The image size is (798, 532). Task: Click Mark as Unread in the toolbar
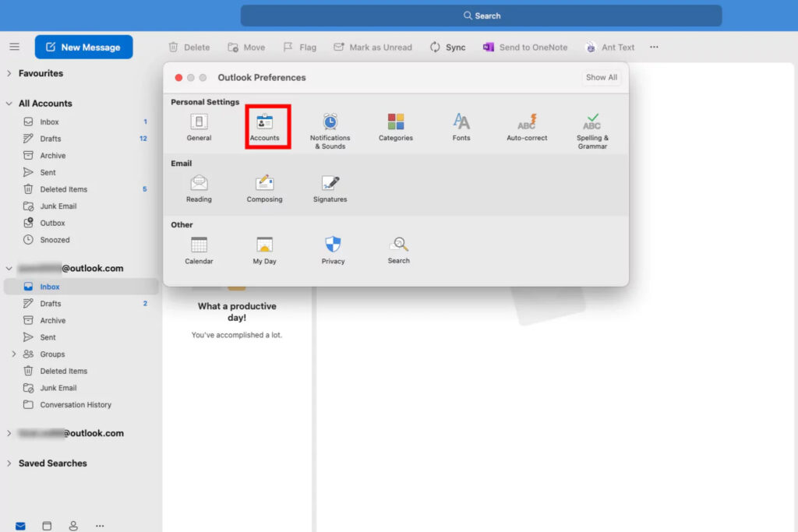(x=373, y=48)
